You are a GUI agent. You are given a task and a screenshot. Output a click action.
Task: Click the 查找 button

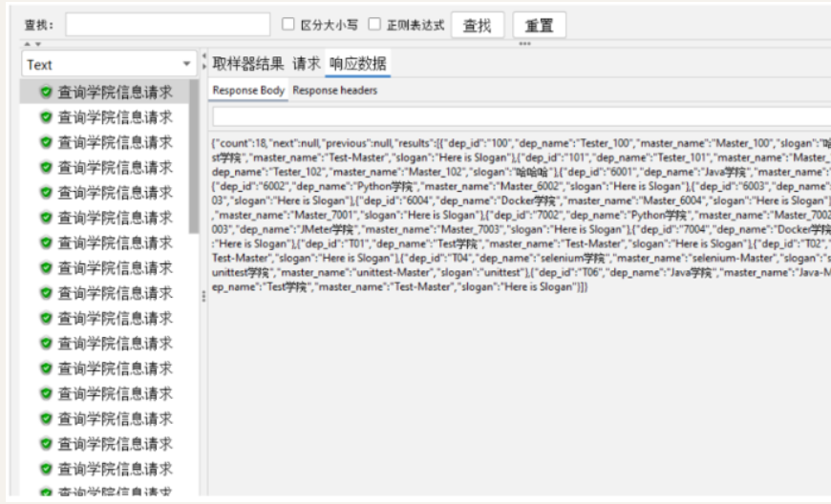(478, 26)
